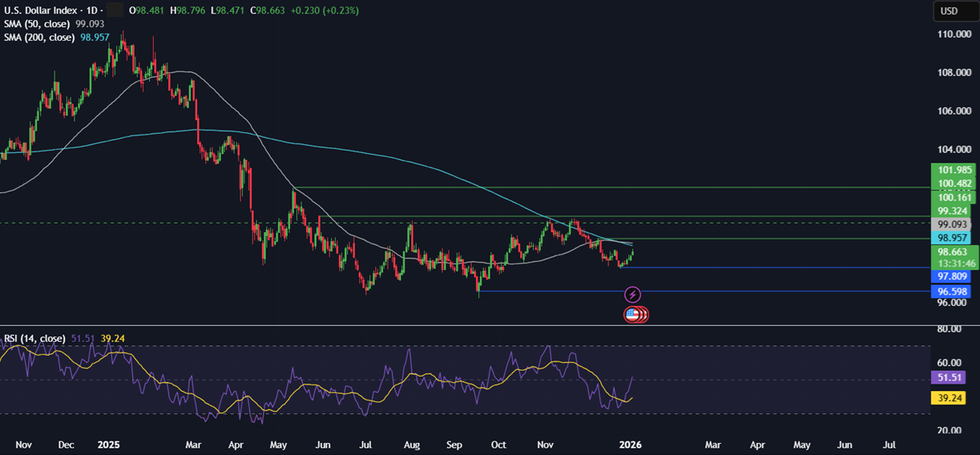The image size is (980, 455).
Task: Click the cyan 98.957 SMA price tag
Action: pyautogui.click(x=950, y=239)
